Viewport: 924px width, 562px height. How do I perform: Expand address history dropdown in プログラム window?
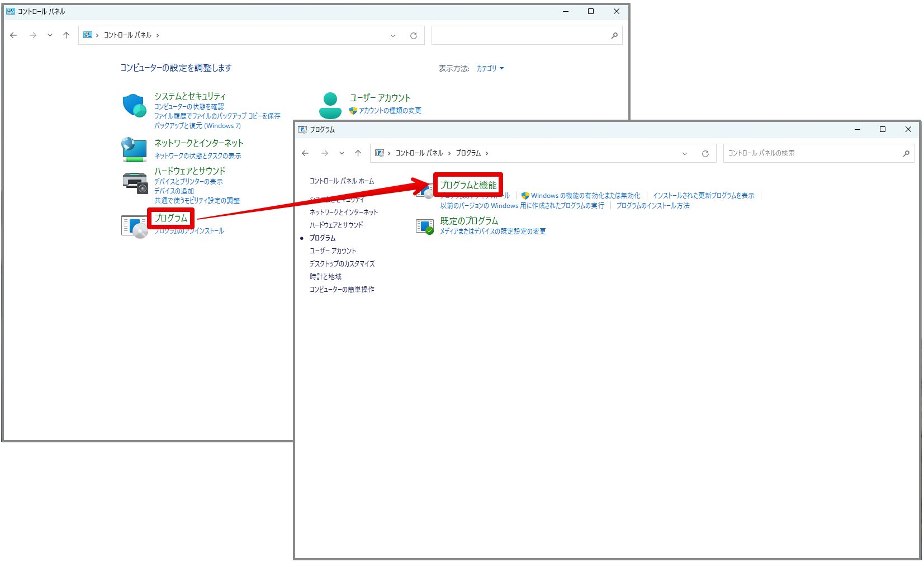pos(685,153)
